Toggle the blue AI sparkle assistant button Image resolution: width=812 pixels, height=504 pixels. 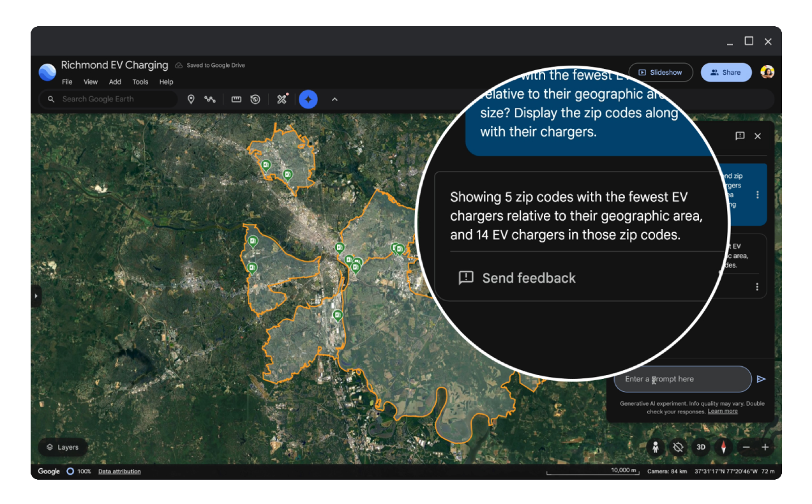[308, 99]
